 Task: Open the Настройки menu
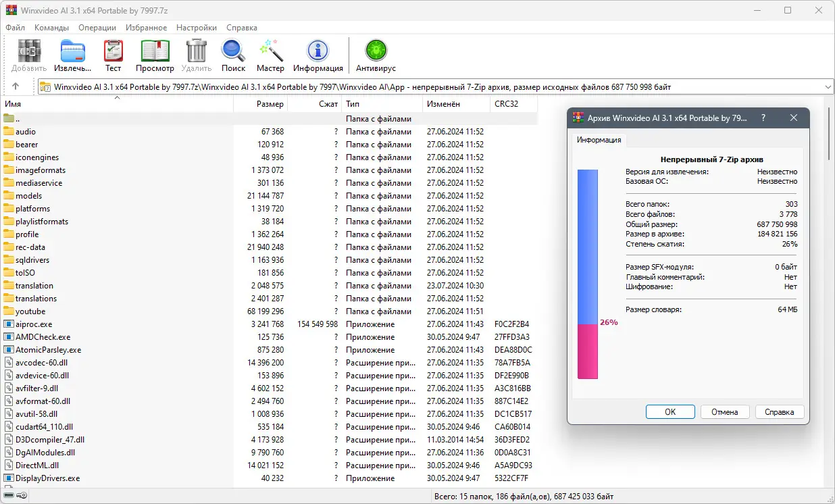[x=197, y=28]
